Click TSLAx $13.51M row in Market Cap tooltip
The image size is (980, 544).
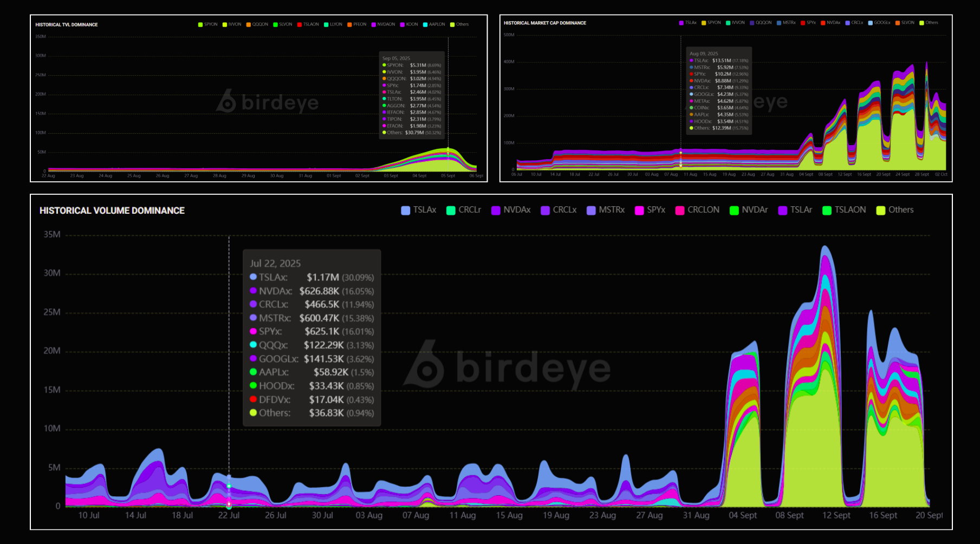click(719, 61)
